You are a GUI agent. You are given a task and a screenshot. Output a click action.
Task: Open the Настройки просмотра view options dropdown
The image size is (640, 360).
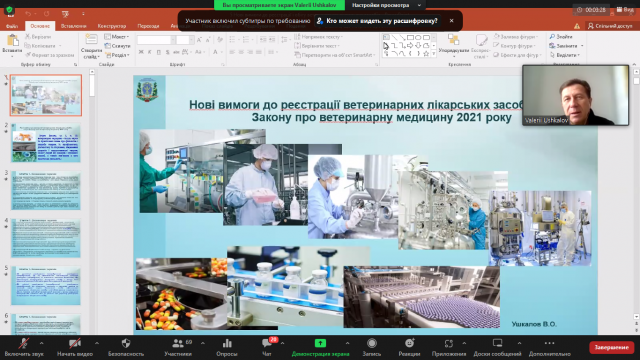386,5
